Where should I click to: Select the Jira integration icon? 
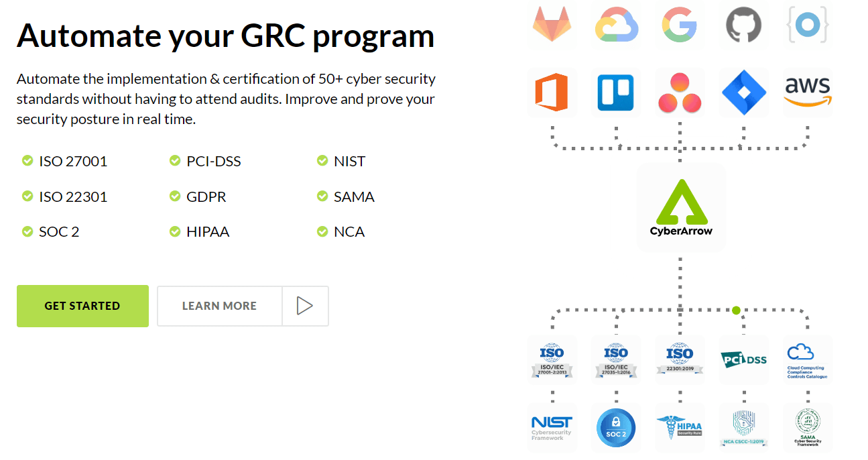(x=743, y=92)
